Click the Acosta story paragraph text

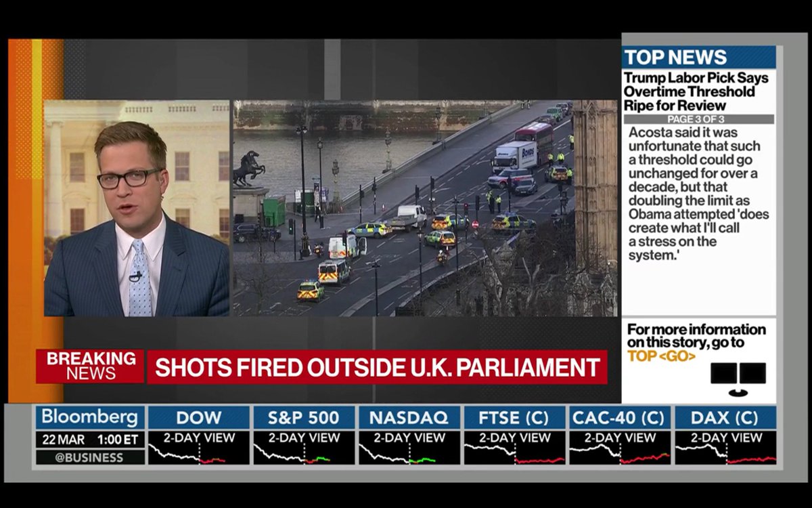pyautogui.click(x=699, y=194)
